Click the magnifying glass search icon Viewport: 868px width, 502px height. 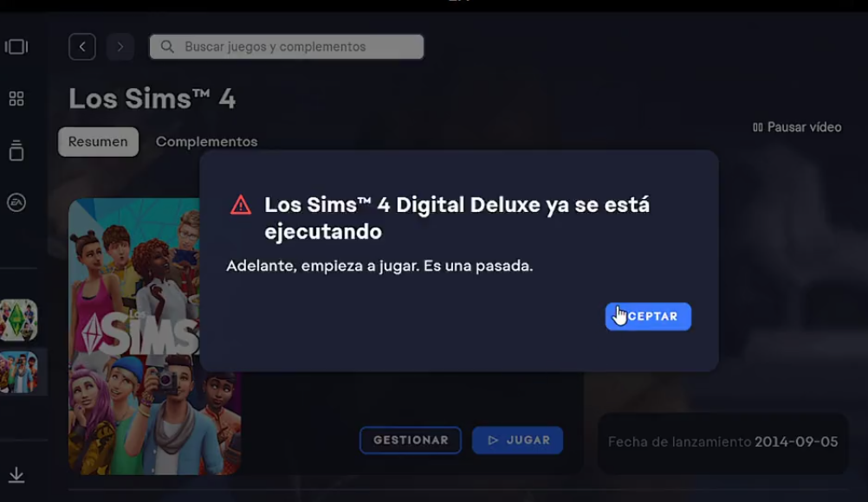[167, 47]
